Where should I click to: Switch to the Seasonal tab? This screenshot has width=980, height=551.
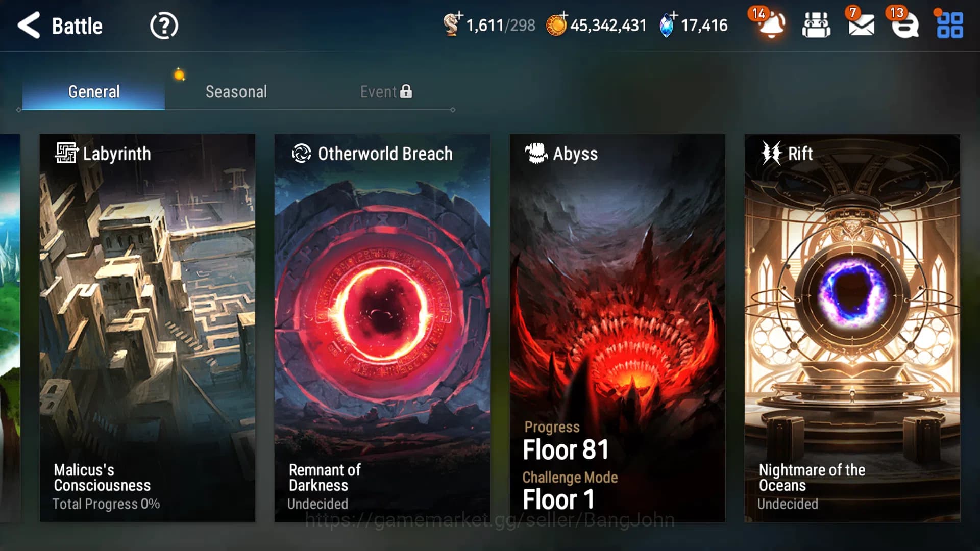(x=236, y=92)
